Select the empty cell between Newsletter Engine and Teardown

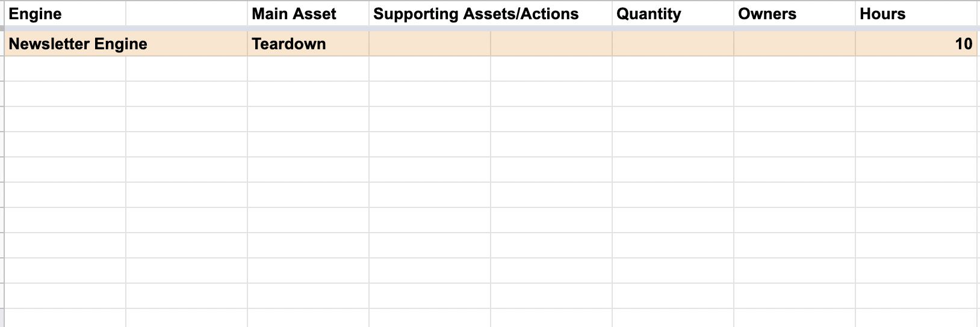187,44
